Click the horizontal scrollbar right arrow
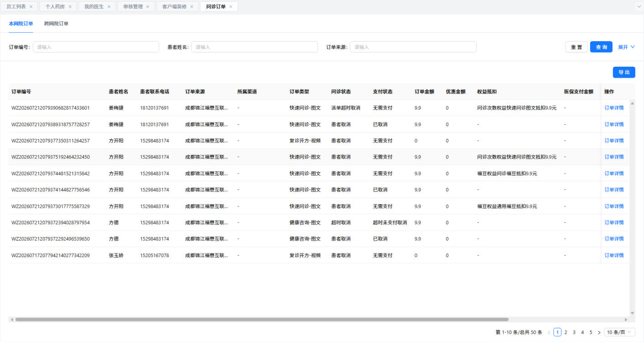Viewport: 644px width, 342px height. [626, 320]
